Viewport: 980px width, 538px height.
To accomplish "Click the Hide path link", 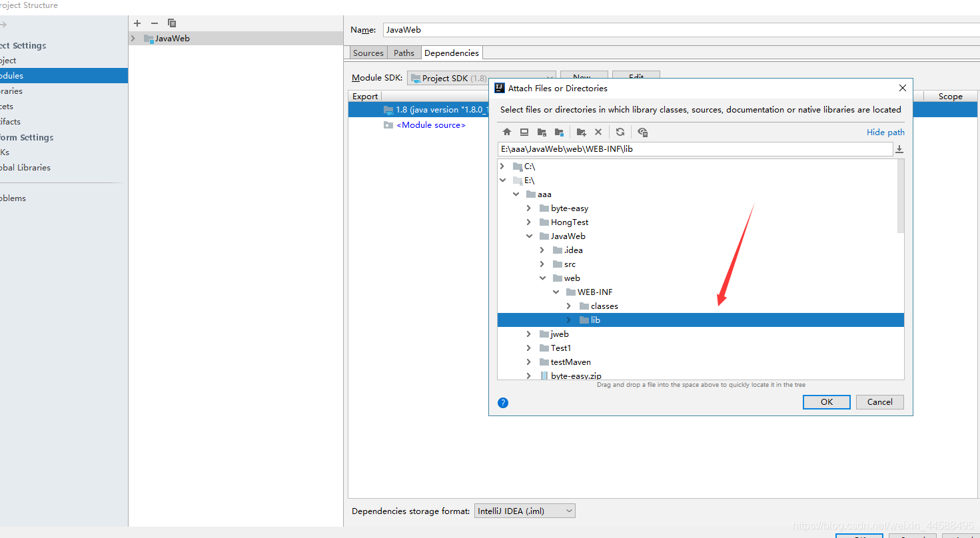I will point(885,133).
